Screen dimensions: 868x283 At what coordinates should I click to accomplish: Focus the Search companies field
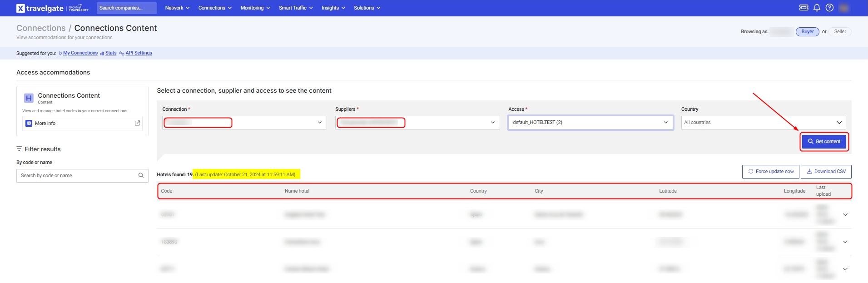click(126, 8)
